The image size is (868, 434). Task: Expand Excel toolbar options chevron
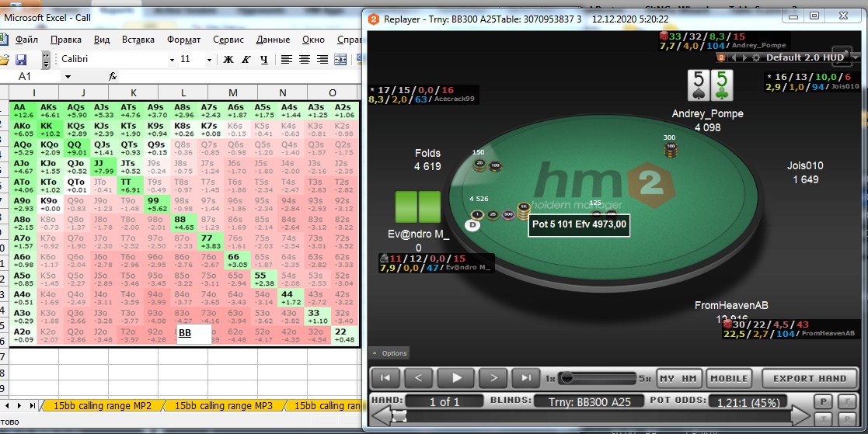[46, 59]
